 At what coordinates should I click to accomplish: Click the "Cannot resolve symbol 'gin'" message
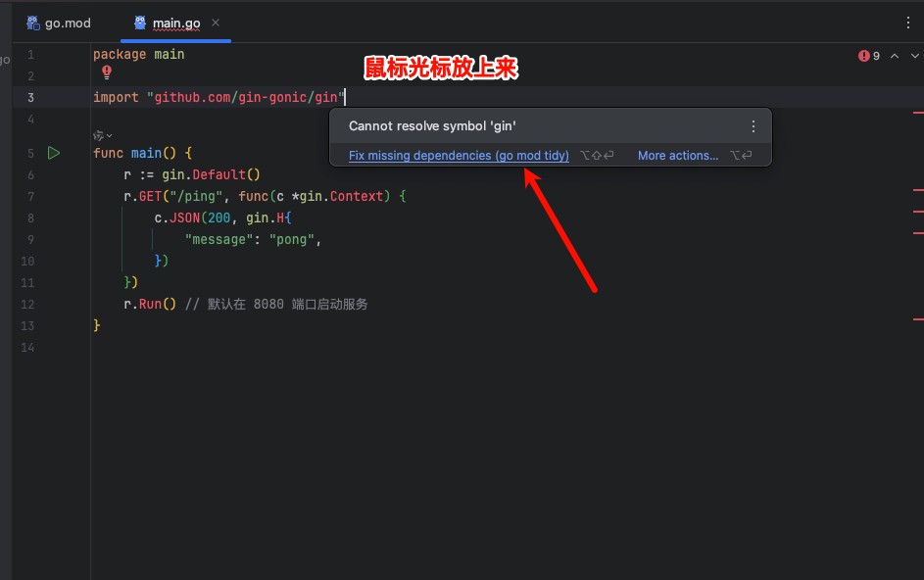click(x=432, y=126)
